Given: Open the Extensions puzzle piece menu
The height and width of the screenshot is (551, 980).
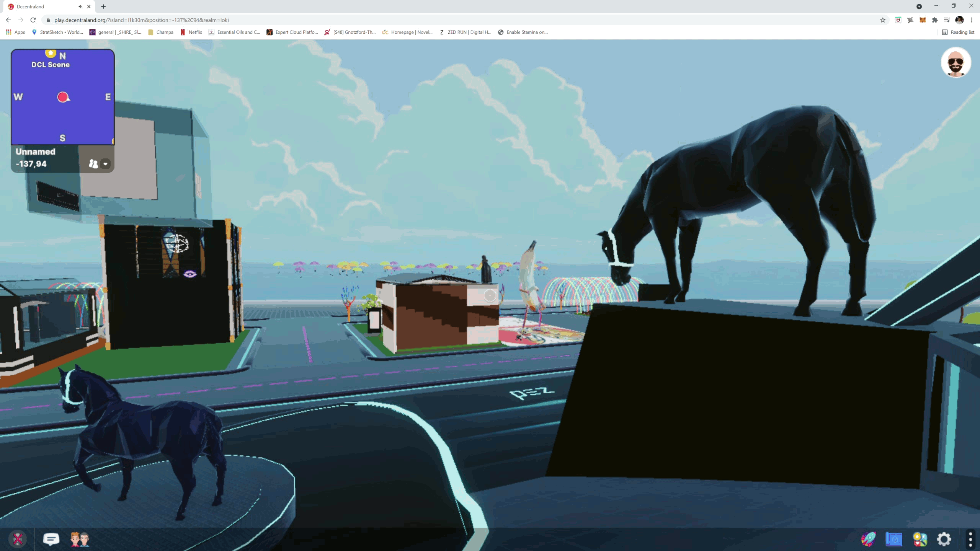Looking at the screenshot, I should 935,20.
